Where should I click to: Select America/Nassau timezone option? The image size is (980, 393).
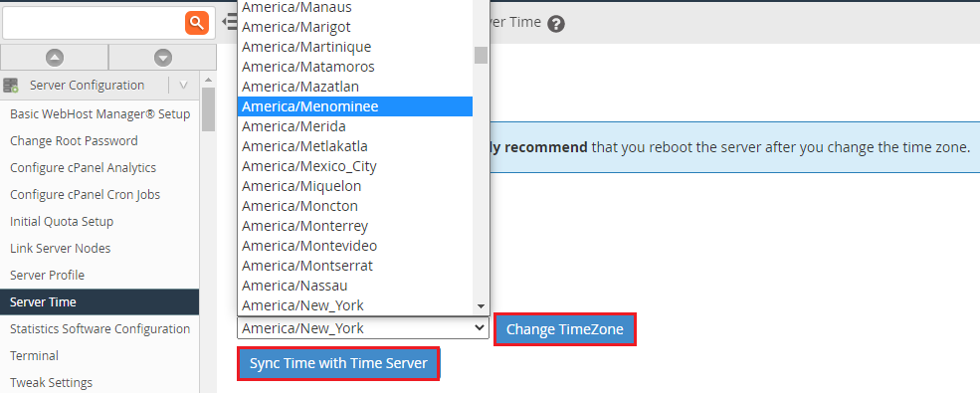pyautogui.click(x=355, y=286)
